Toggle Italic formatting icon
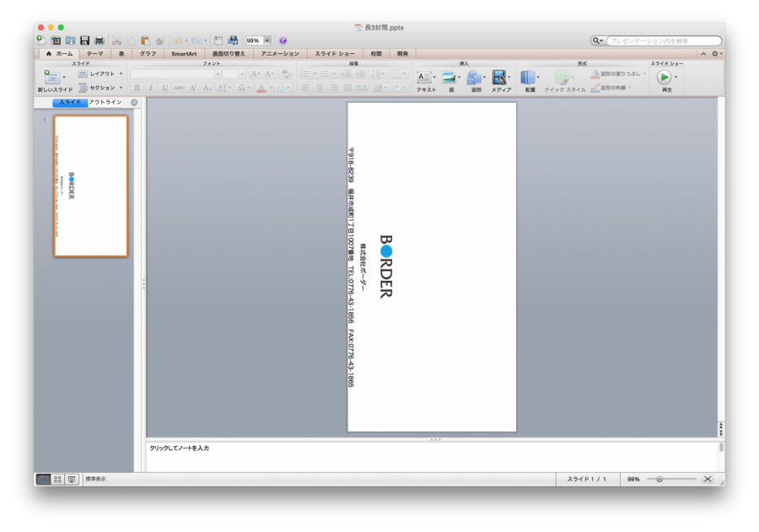The image size is (759, 532). pos(151,88)
